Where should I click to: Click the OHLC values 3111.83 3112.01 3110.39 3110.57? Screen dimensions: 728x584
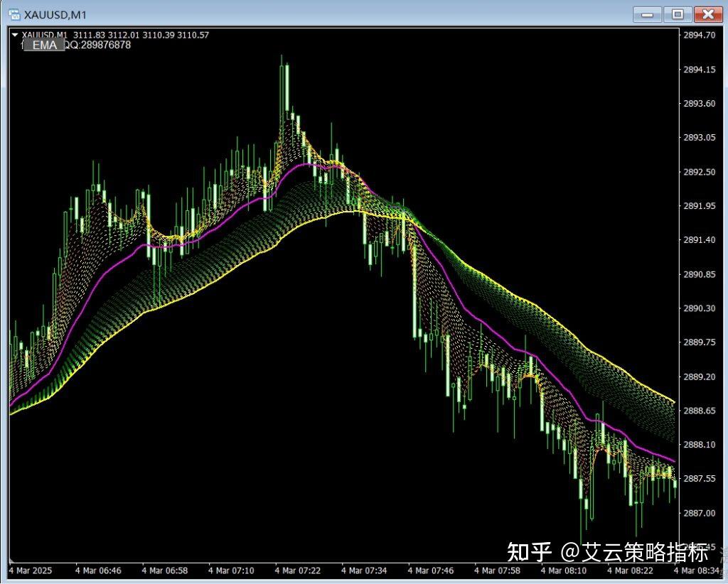(141, 35)
